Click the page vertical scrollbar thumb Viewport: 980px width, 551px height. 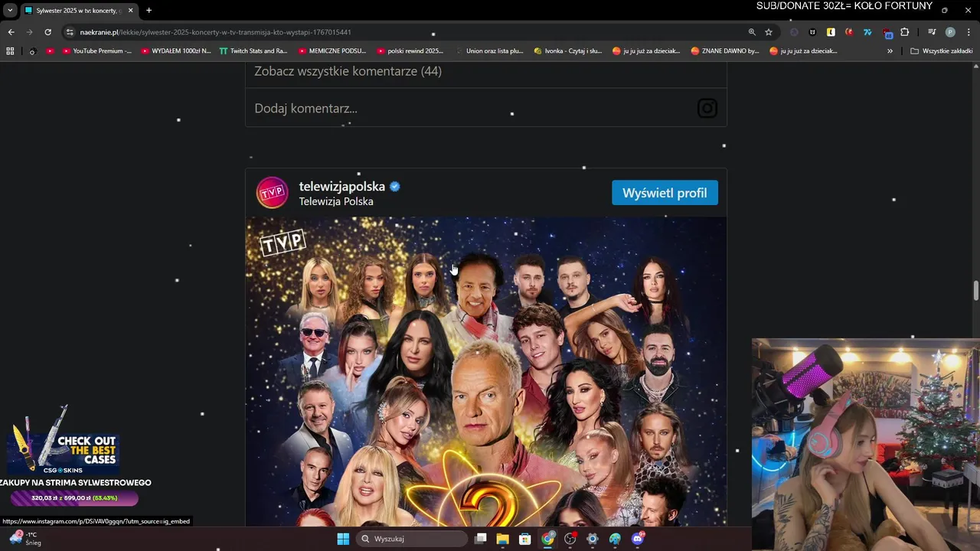coord(975,292)
